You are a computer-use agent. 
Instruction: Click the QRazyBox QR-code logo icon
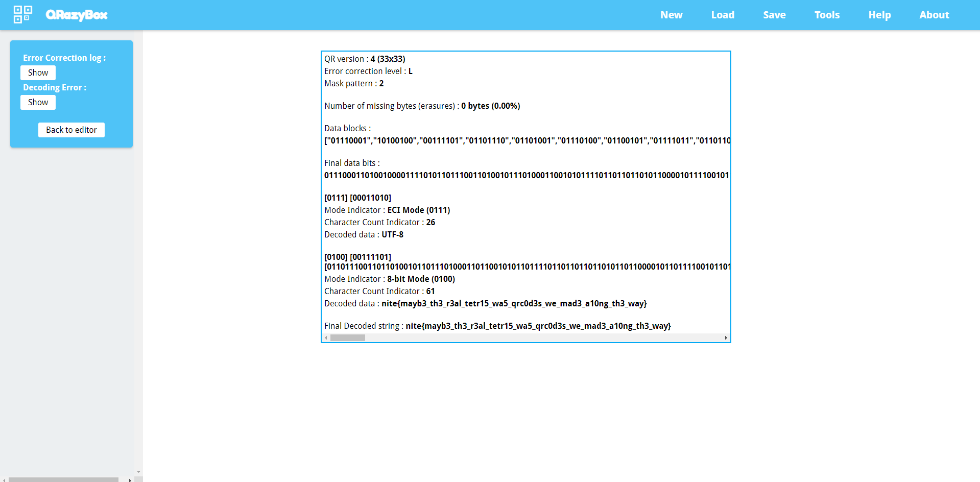tap(22, 15)
